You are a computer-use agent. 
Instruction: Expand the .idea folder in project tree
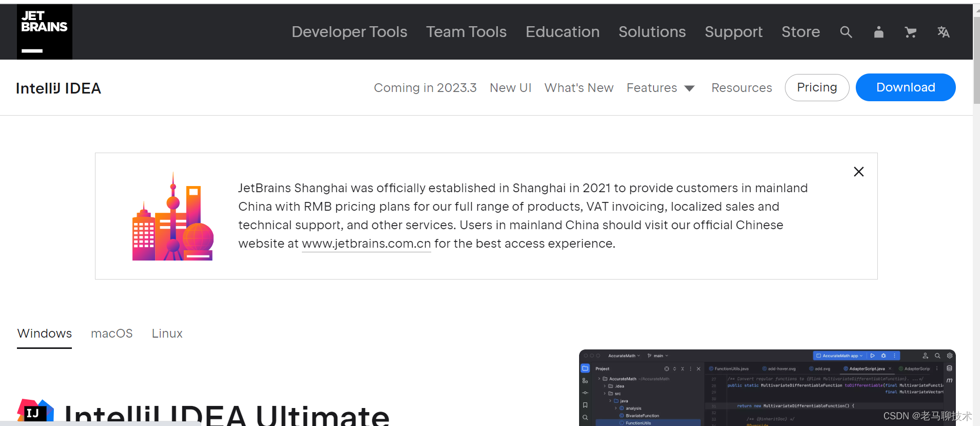605,386
